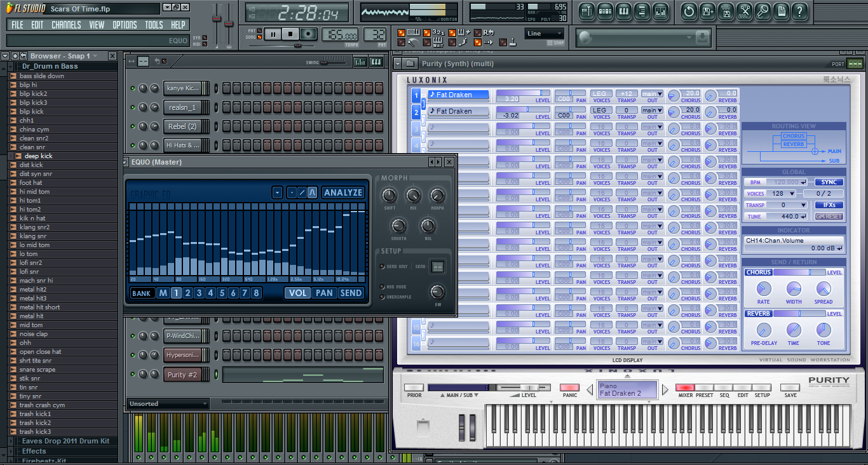
Task: Click the record button in transport
Action: pos(308,34)
